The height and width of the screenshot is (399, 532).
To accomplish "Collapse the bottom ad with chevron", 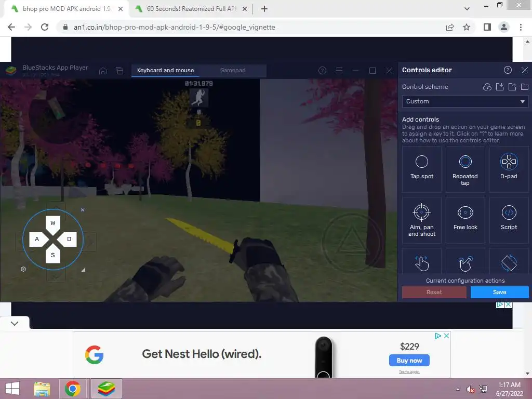I will pos(15,323).
